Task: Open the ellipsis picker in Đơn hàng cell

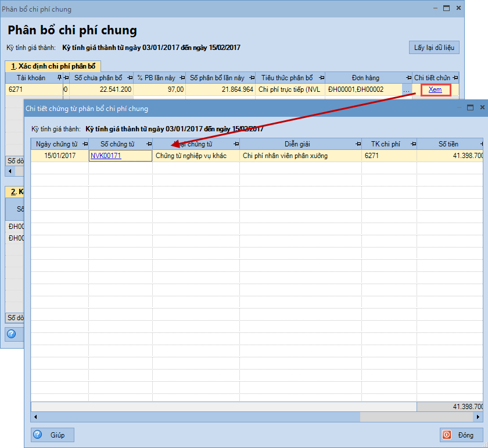Action: coord(406,90)
